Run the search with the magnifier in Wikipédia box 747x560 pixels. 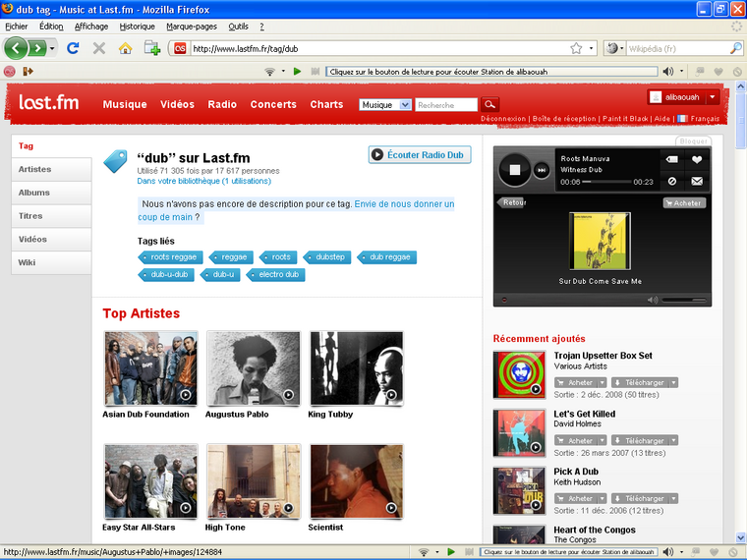[x=735, y=48]
